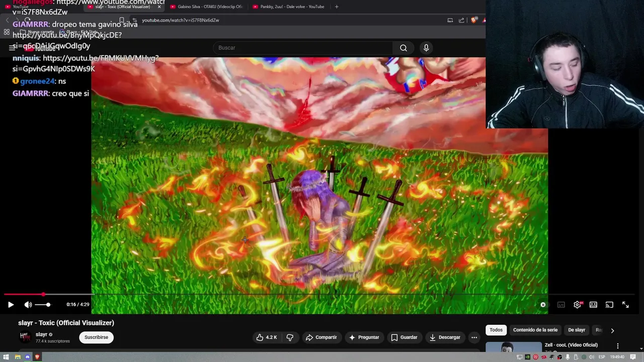This screenshot has width=644, height=362.
Task: Click chat username gronee24
Action: (37, 81)
